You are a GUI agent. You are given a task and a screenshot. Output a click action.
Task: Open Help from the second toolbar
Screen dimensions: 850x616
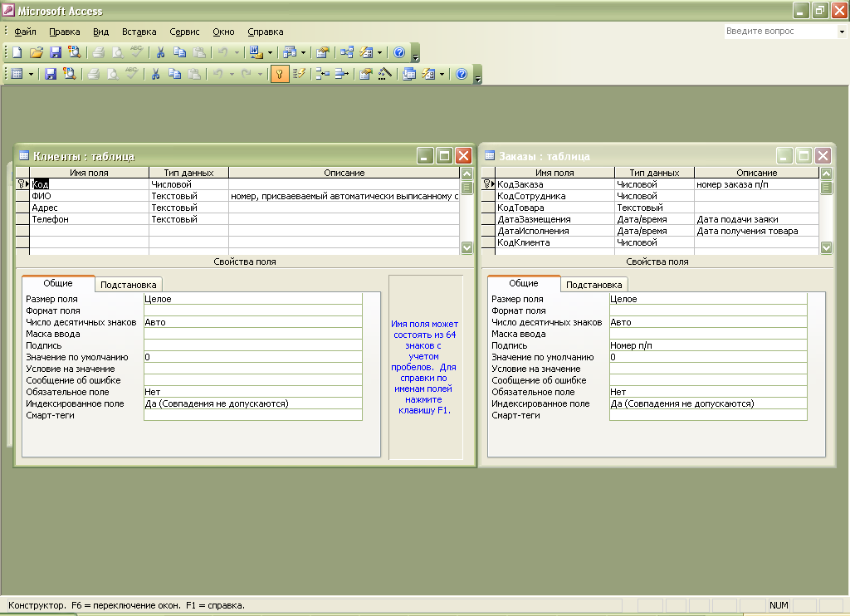[462, 74]
